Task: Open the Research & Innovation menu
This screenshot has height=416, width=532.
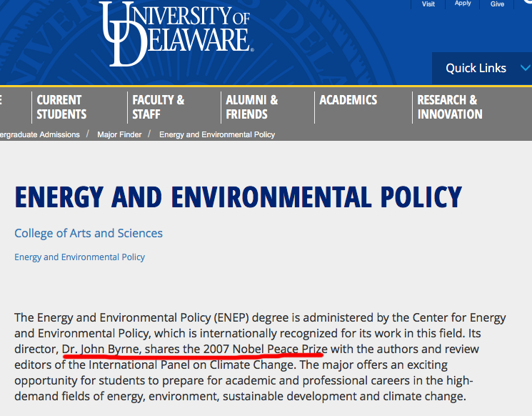Action: click(x=450, y=107)
